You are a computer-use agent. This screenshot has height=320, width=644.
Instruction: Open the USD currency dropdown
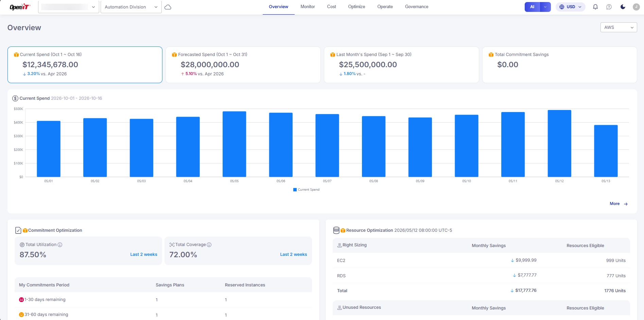571,7
